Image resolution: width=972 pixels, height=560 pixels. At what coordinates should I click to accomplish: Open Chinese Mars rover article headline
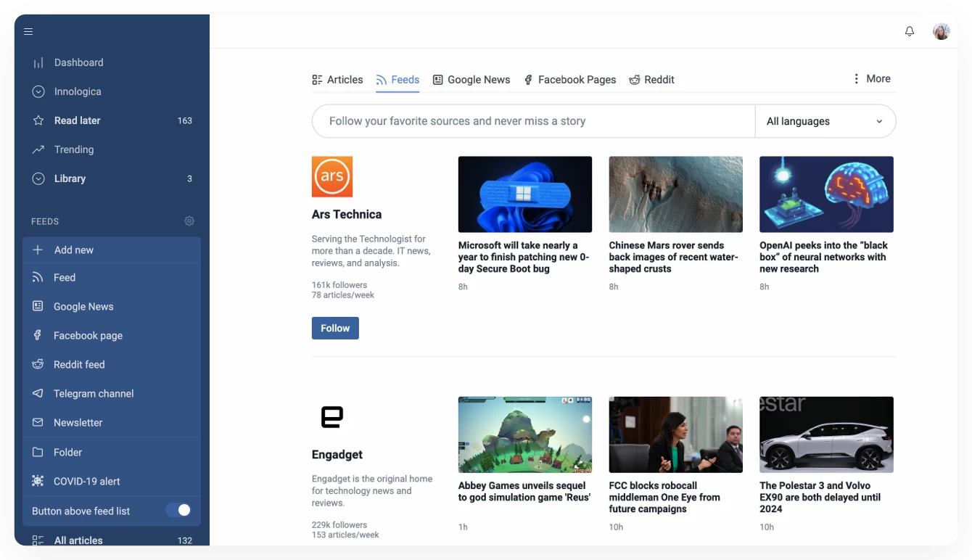(x=675, y=257)
